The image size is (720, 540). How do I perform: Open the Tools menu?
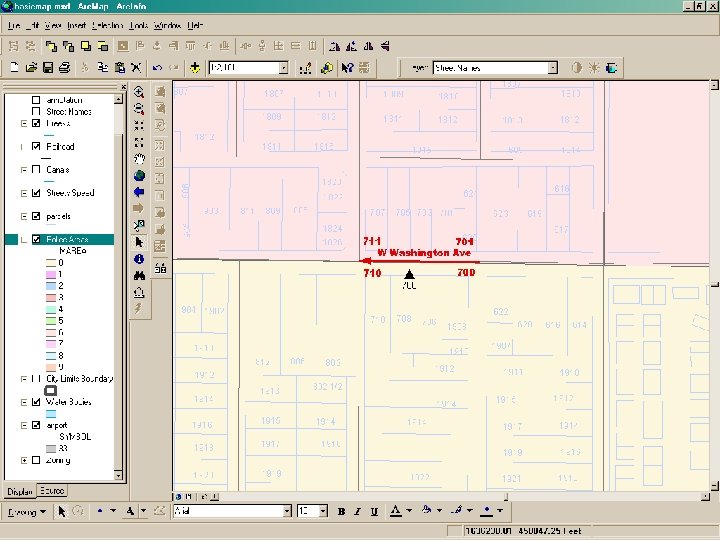(x=138, y=25)
